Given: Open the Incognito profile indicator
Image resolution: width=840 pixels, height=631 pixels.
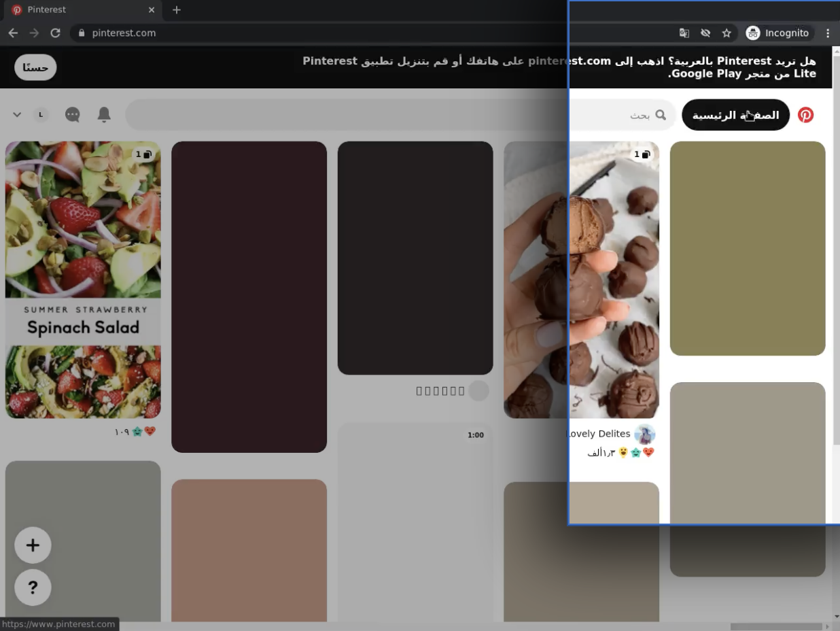Looking at the screenshot, I should (777, 33).
